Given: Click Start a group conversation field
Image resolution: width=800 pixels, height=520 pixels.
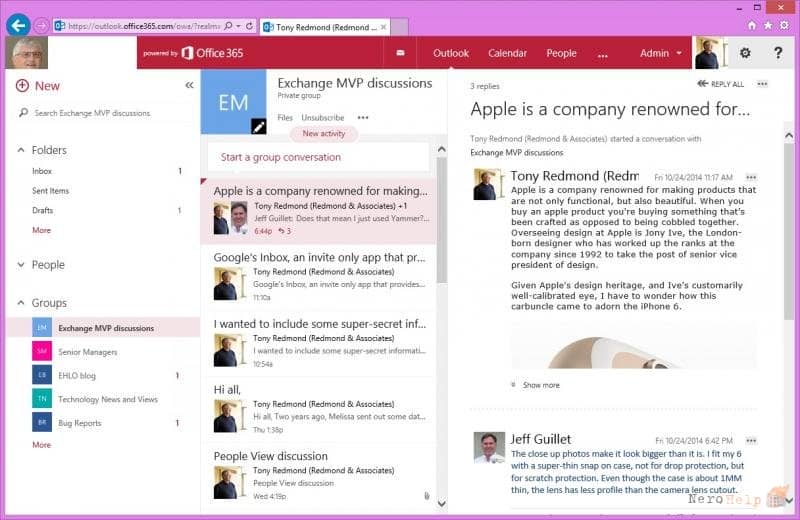Looking at the screenshot, I should click(x=318, y=157).
